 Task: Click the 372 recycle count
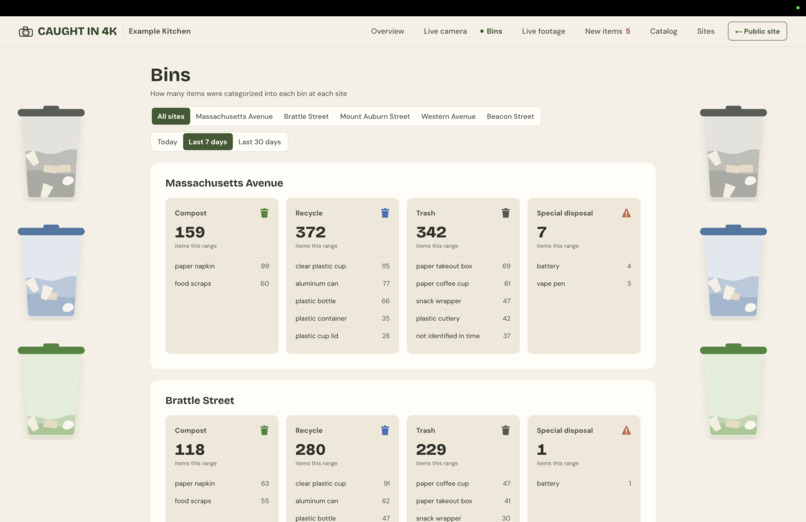point(310,232)
